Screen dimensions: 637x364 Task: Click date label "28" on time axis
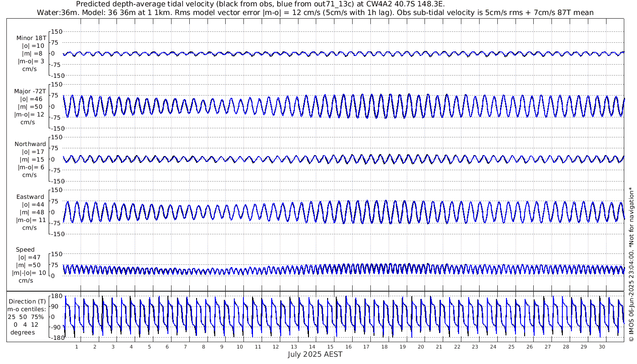pyautogui.click(x=566, y=347)
